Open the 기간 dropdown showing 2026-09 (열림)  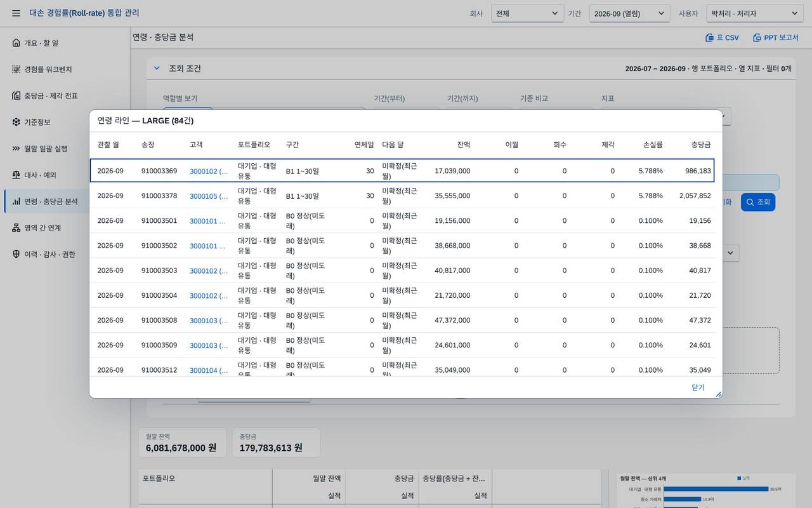(629, 13)
